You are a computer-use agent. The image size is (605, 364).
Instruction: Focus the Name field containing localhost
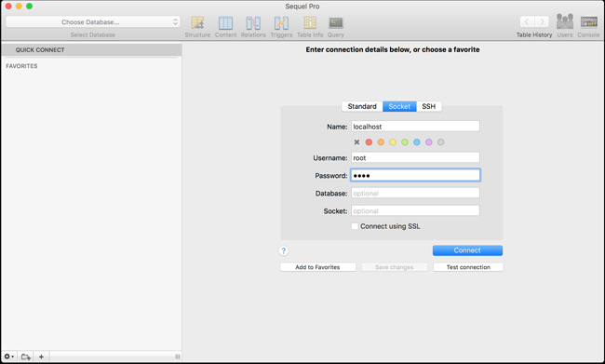pyautogui.click(x=415, y=127)
